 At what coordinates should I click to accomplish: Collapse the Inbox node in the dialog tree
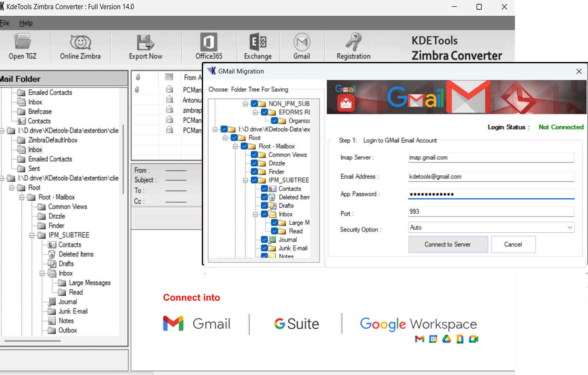pos(255,214)
